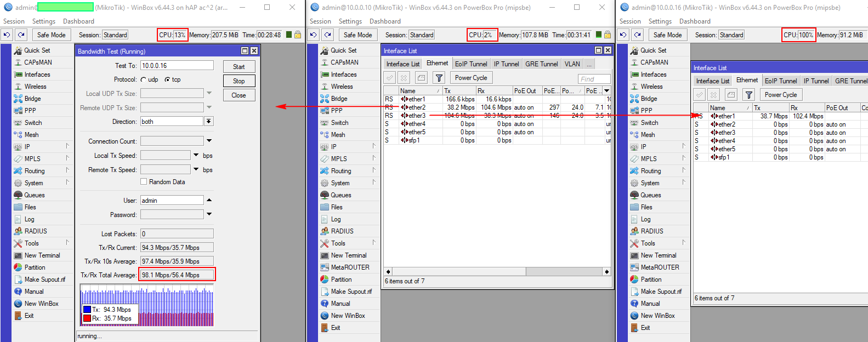The width and height of the screenshot is (868, 342).
Task: Open Quick Set in left window sidebar
Action: click(x=37, y=50)
